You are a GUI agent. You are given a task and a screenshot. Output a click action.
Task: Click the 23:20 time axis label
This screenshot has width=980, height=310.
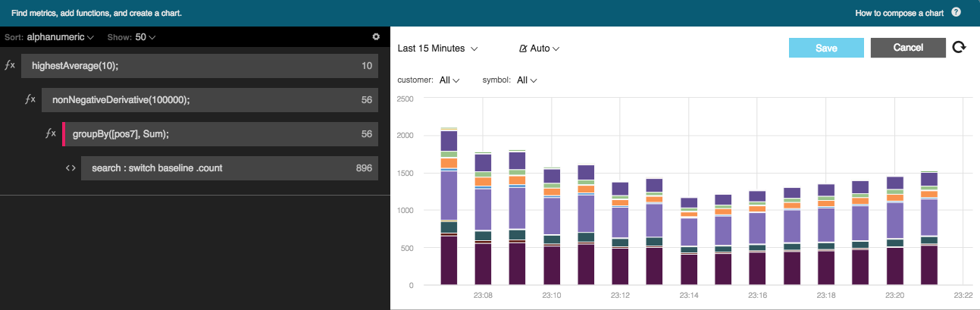click(894, 295)
